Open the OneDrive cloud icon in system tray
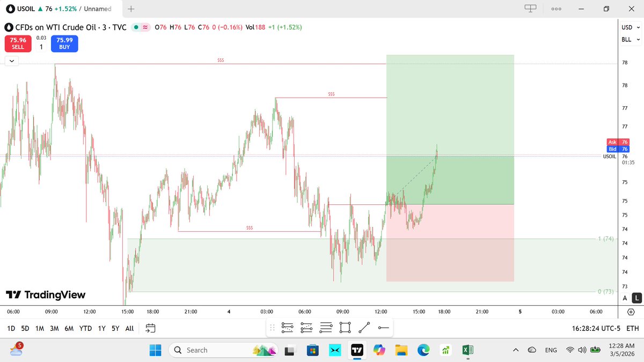This screenshot has width=644, height=362. click(x=532, y=350)
